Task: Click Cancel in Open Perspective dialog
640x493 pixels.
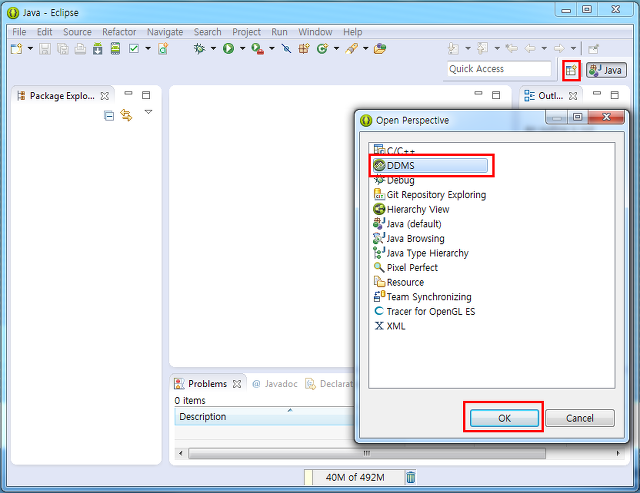Action: [580, 418]
